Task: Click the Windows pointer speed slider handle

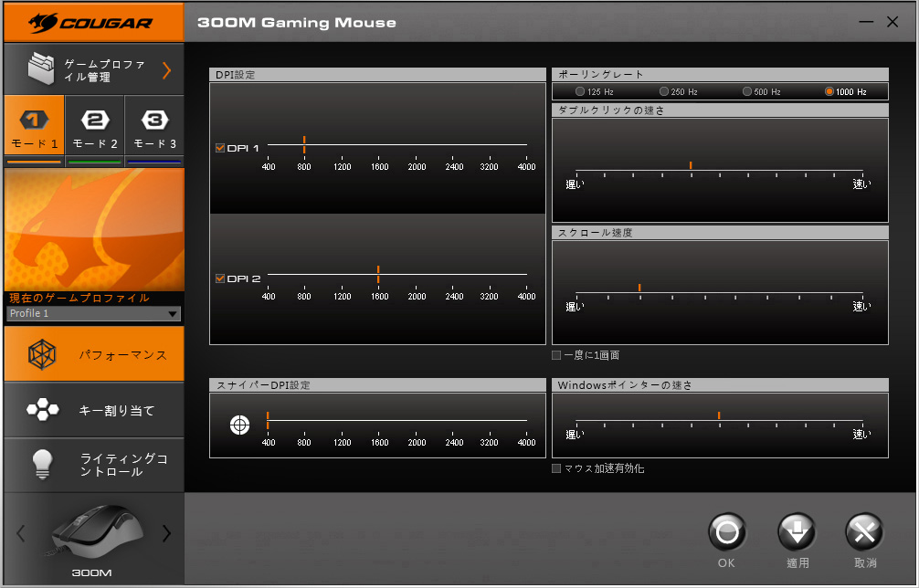Action: 719,415
